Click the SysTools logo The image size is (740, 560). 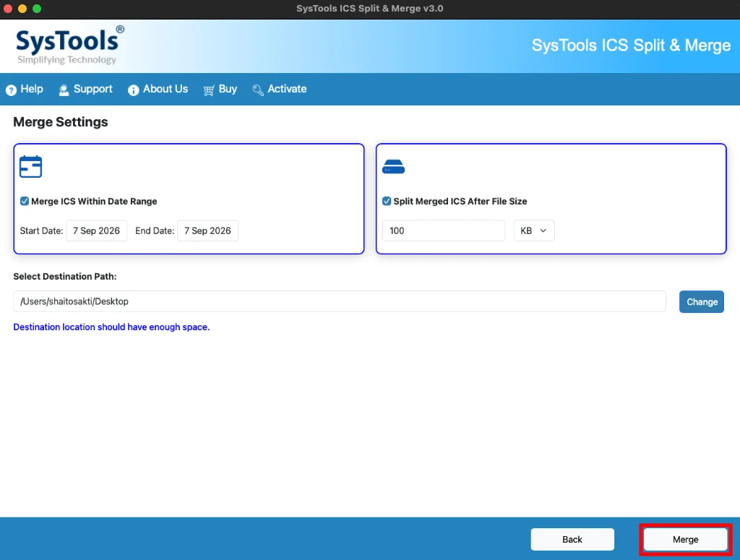pyautogui.click(x=70, y=46)
